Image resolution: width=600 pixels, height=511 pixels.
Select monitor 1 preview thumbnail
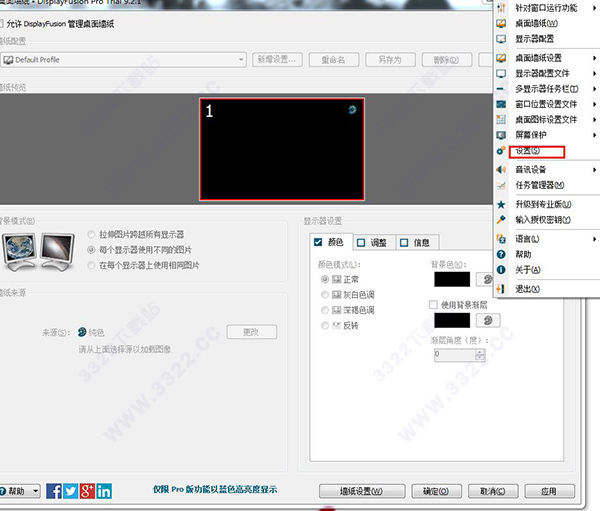point(282,149)
